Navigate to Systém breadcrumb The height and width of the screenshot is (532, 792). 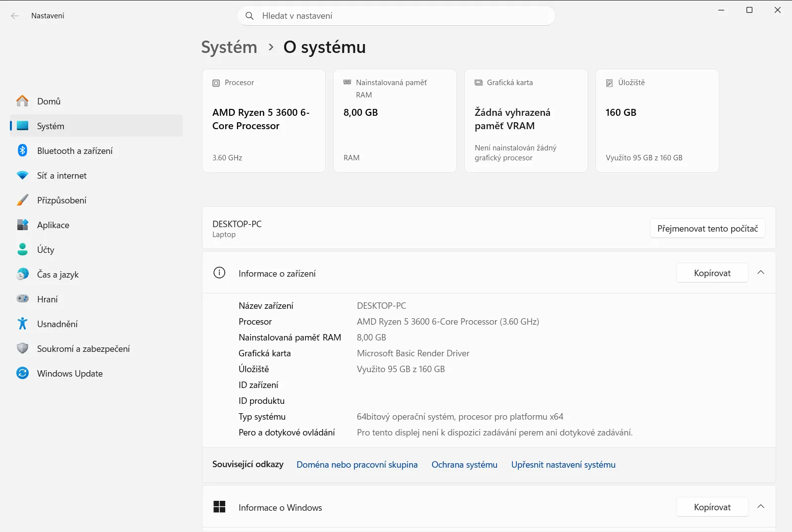229,47
